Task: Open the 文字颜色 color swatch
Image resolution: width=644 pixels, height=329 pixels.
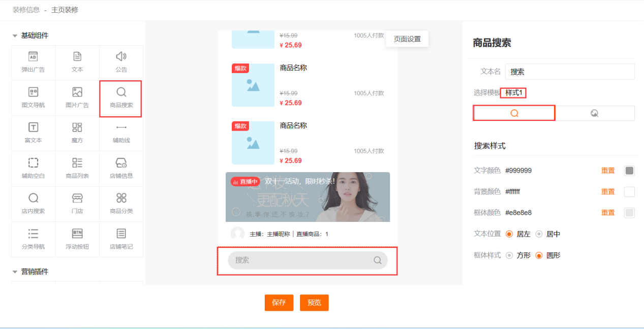Action: 629,171
